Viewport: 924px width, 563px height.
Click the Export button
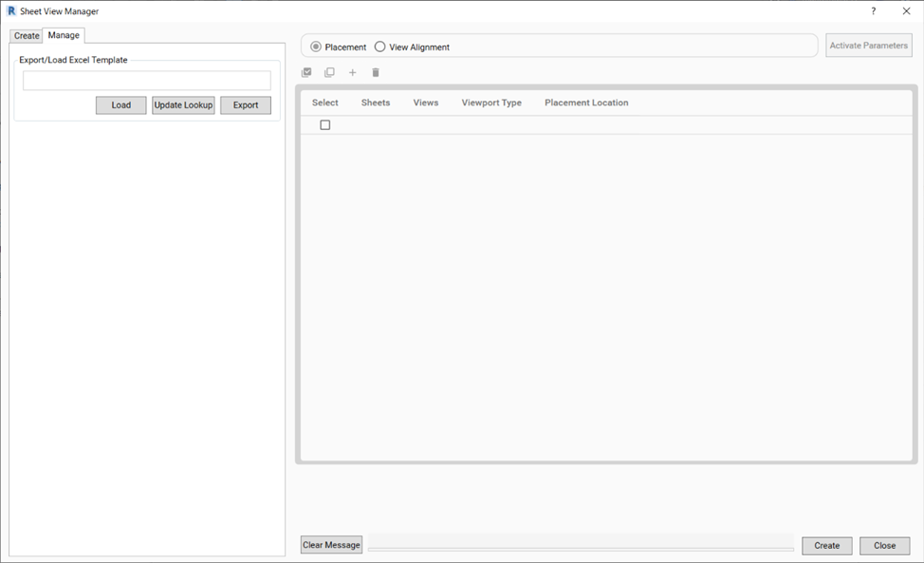click(x=246, y=105)
